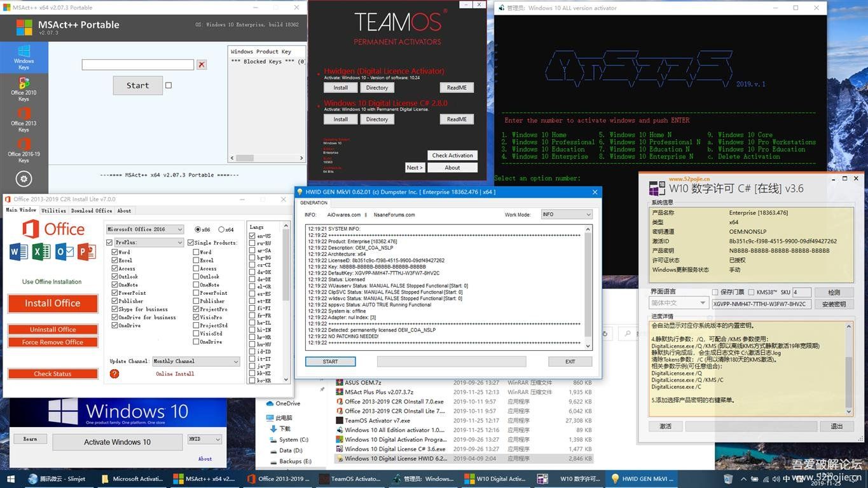Select Main Window tab in Office installer
Image resolution: width=868 pixels, height=488 pixels.
click(21, 210)
